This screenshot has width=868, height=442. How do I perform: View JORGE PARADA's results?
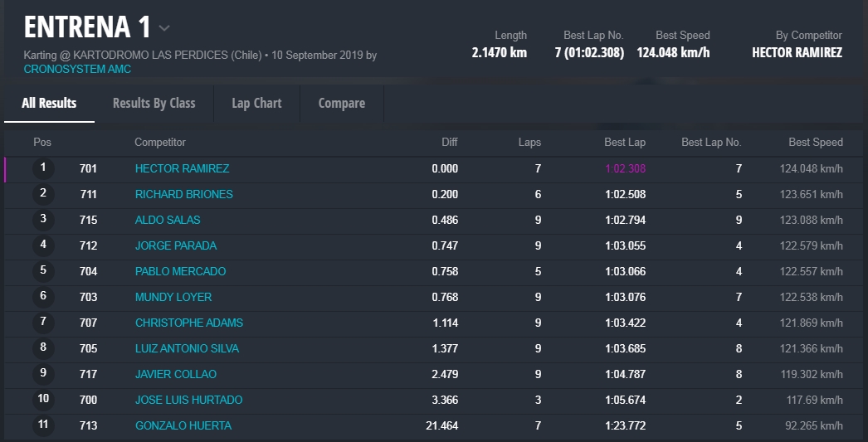click(x=175, y=245)
